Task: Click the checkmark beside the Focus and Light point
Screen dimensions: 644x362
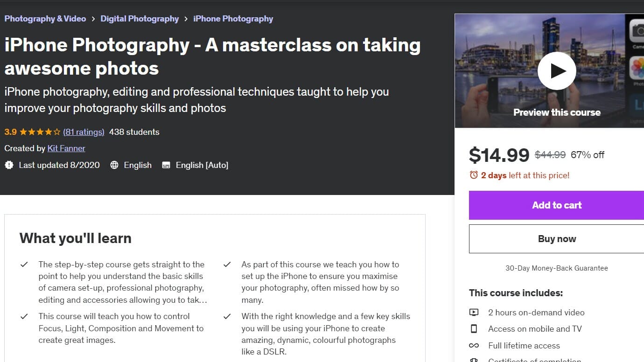Action: click(24, 316)
